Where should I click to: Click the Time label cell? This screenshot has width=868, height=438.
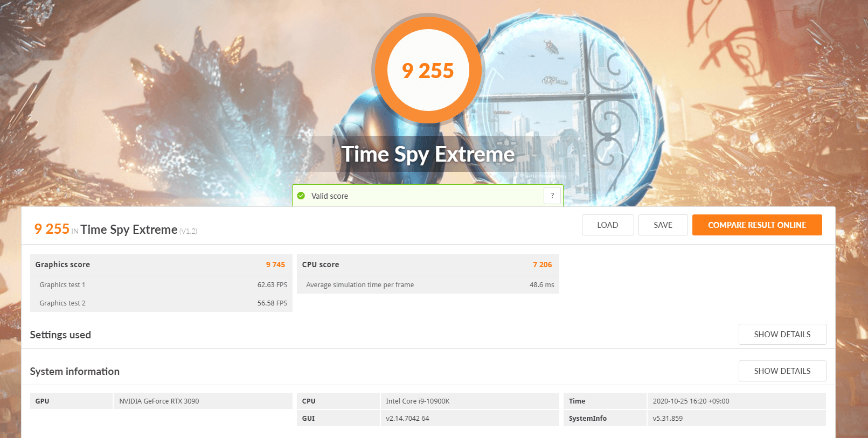(605, 401)
